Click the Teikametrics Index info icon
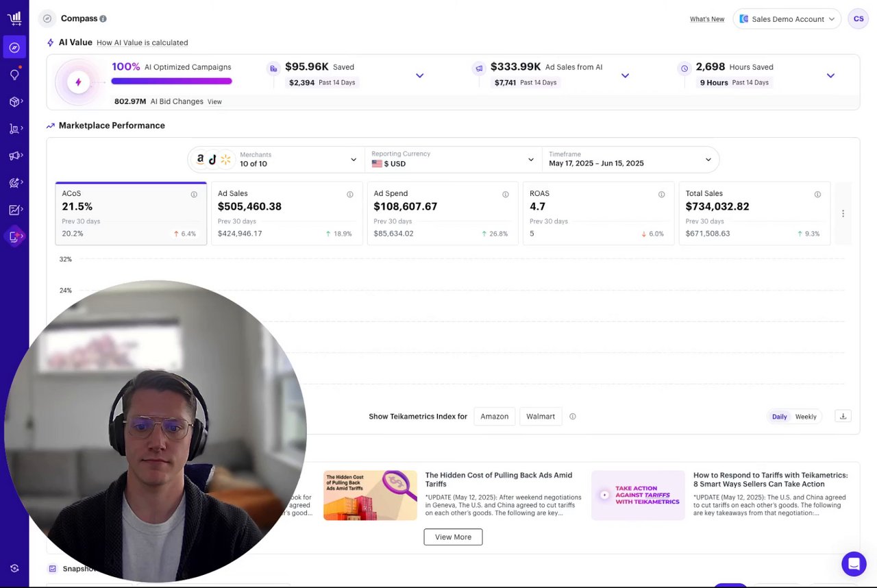Viewport: 877px width, 588px height. [x=573, y=416]
